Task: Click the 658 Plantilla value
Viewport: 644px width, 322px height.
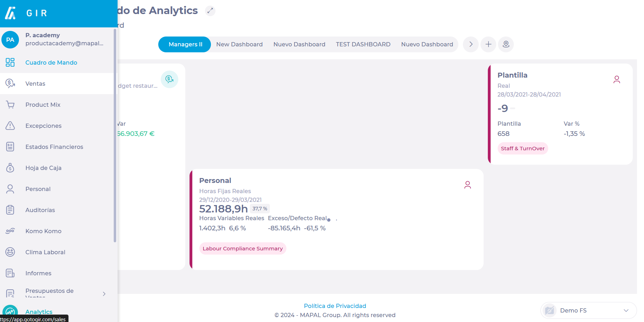Action: click(503, 134)
